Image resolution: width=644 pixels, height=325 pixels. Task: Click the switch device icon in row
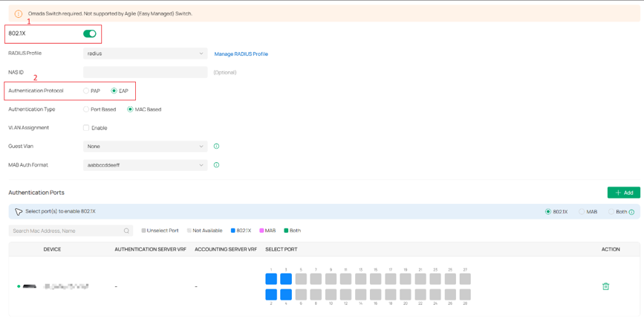tap(29, 286)
